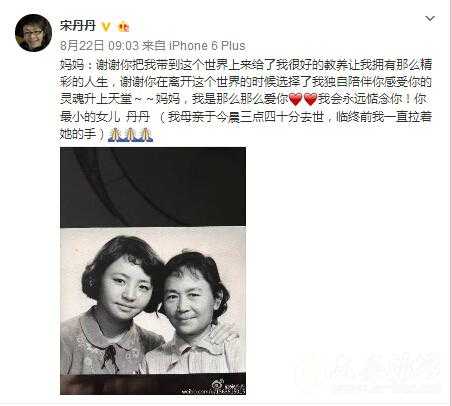The height and width of the screenshot is (406, 452).
Task: Click the post text starting with 妈妈：谢谢你
Action: click(246, 99)
